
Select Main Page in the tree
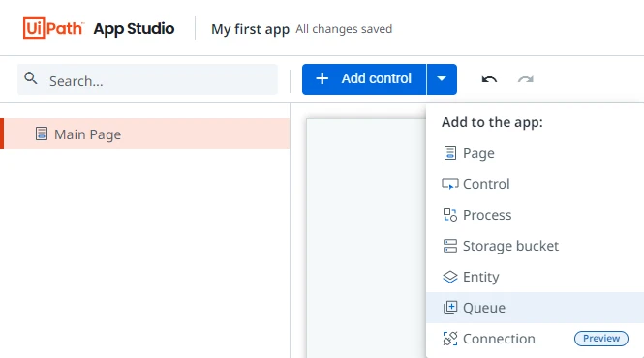point(145,134)
